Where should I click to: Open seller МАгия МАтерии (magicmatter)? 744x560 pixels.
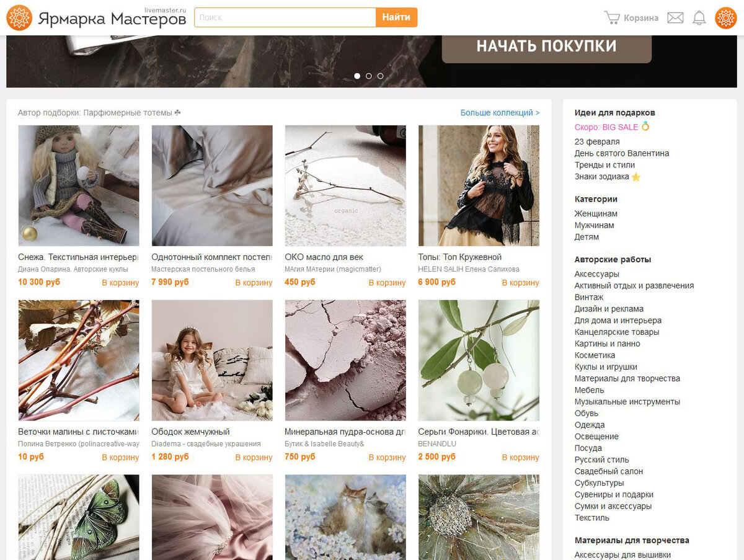pyautogui.click(x=333, y=269)
